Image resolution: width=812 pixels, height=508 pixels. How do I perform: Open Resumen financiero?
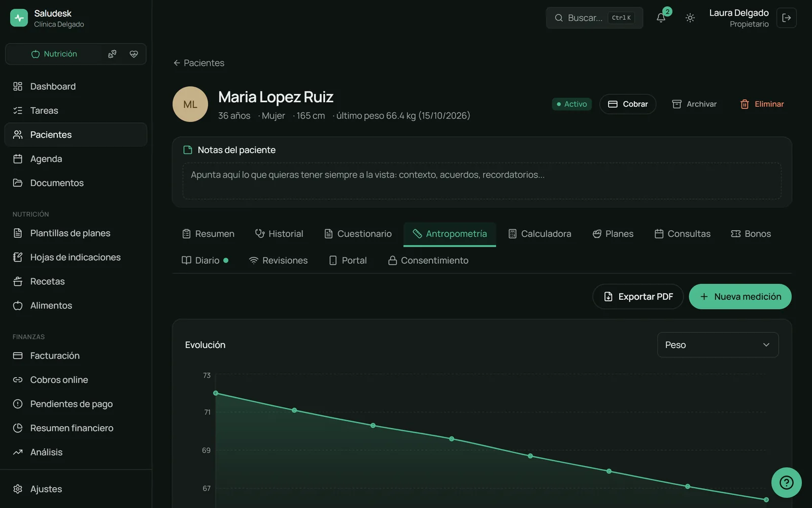(x=76, y=428)
